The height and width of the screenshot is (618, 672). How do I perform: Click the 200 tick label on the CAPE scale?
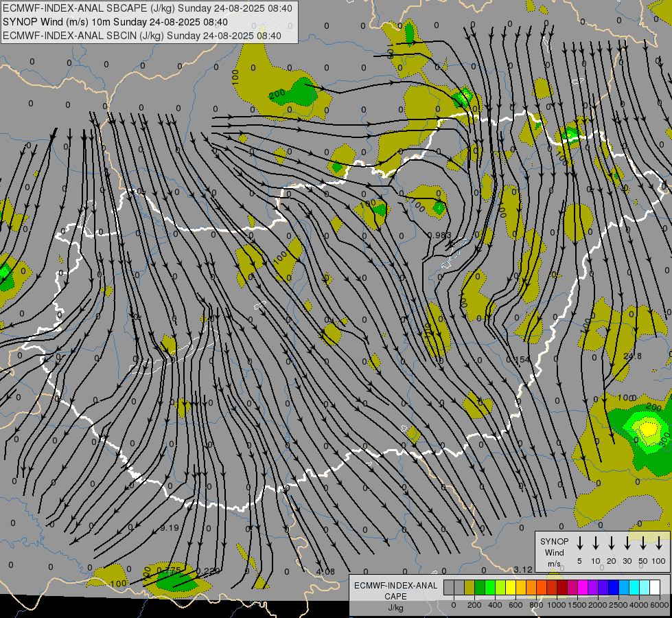click(474, 605)
